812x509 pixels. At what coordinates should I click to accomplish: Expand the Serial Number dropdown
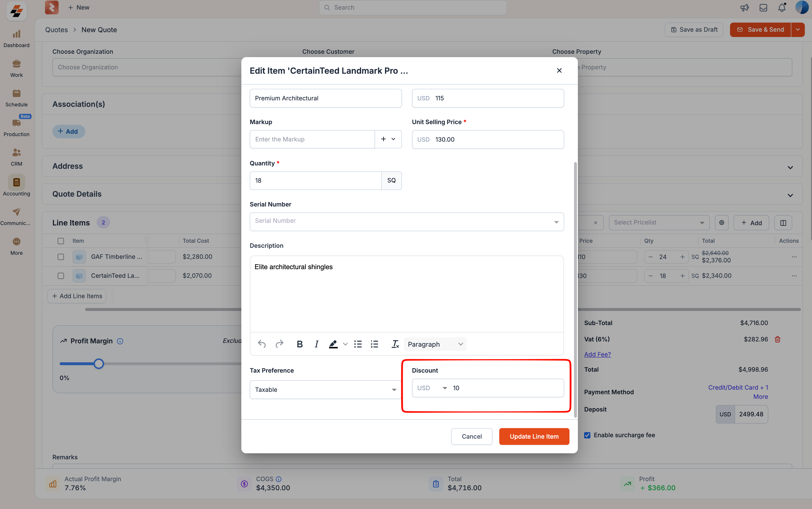[x=407, y=222]
